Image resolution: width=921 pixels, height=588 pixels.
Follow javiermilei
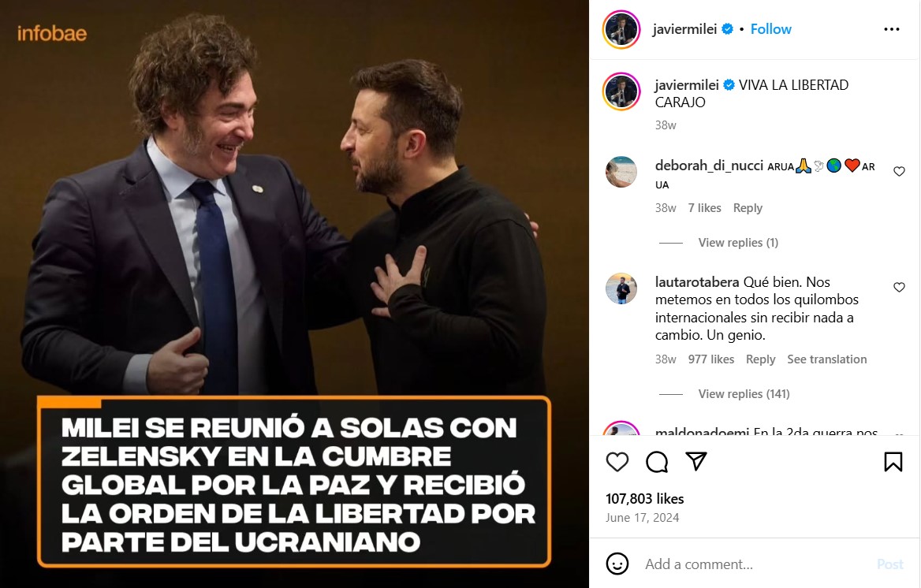tap(770, 29)
